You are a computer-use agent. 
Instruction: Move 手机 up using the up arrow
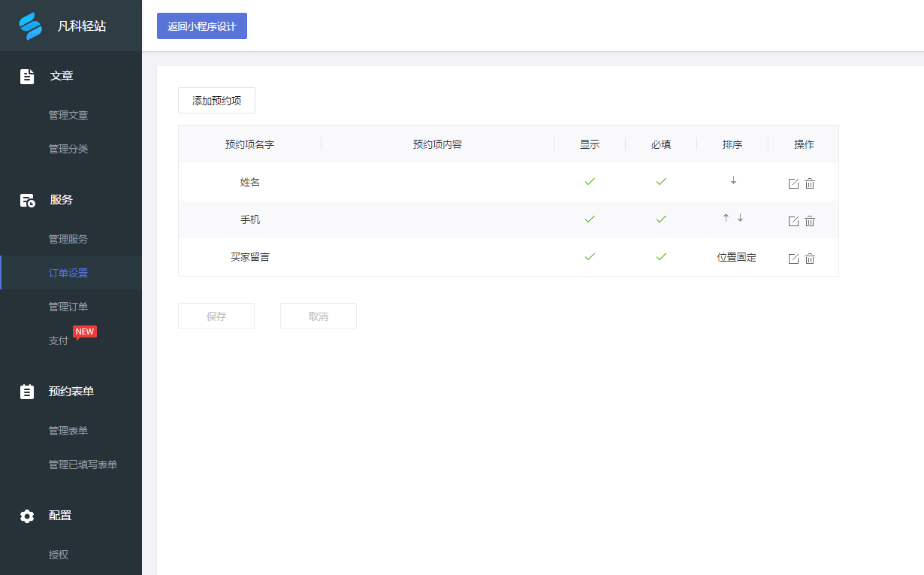(726, 218)
